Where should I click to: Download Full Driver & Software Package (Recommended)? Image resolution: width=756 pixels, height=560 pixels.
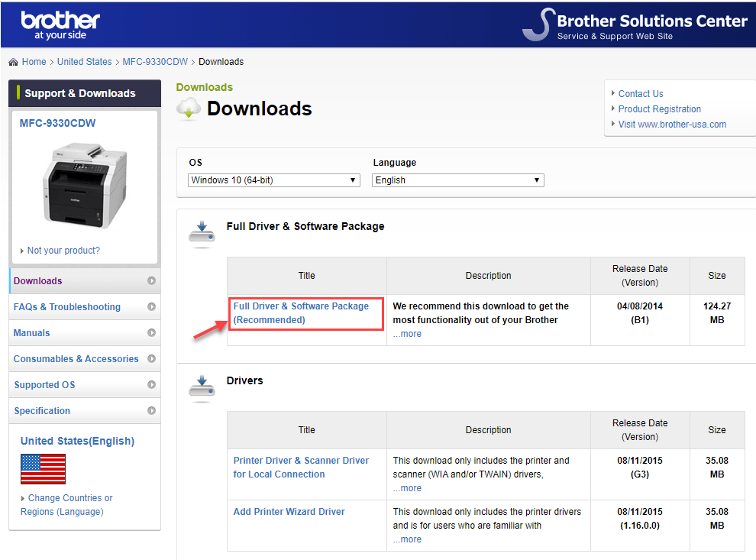[301, 313]
